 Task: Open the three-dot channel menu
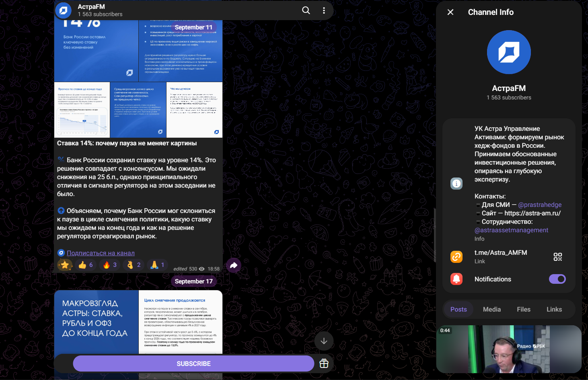[324, 10]
